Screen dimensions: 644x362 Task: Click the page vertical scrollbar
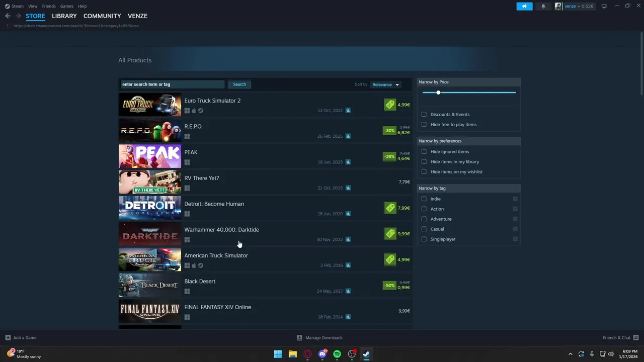click(x=641, y=63)
